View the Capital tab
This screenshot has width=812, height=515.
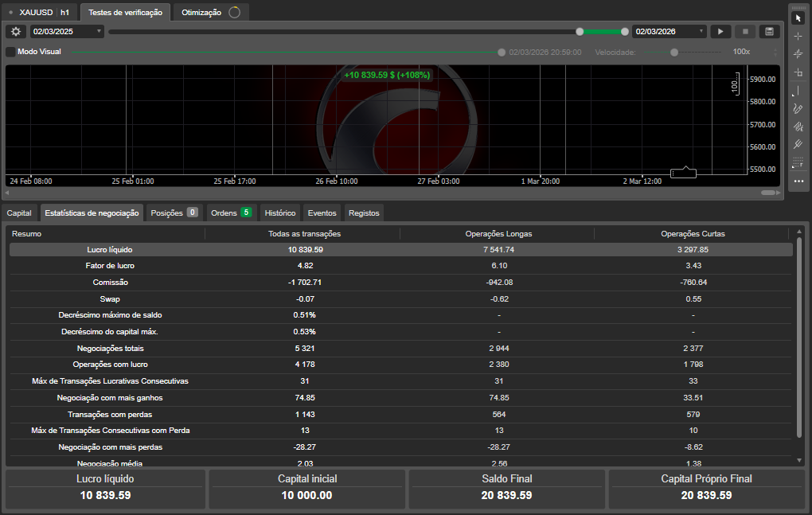click(19, 213)
